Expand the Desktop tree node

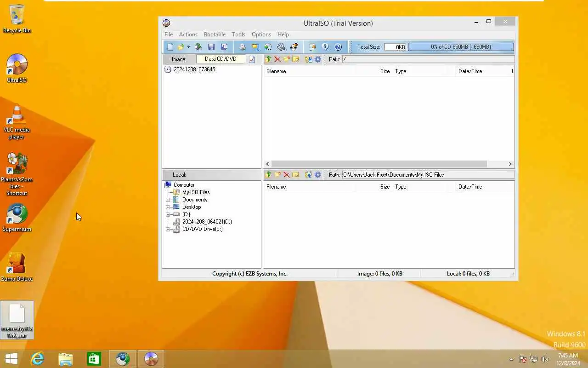(x=168, y=207)
